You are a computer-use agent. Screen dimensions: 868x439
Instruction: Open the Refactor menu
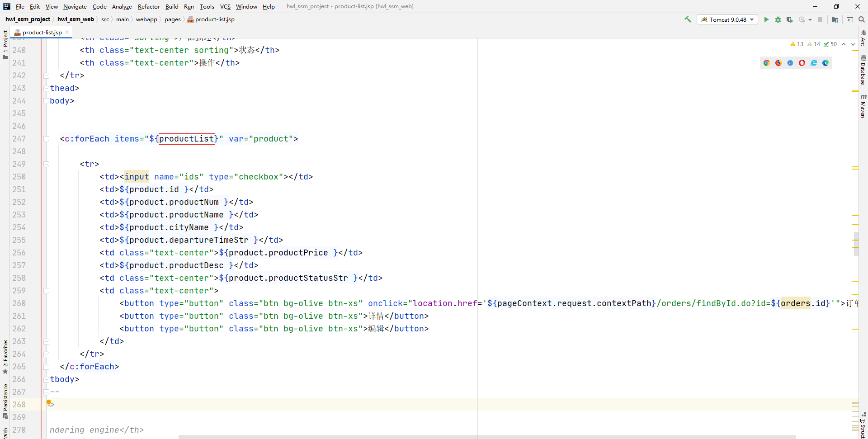pyautogui.click(x=149, y=6)
